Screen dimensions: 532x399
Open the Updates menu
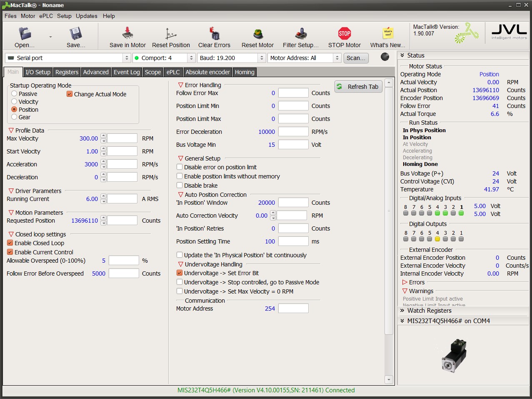(x=87, y=16)
